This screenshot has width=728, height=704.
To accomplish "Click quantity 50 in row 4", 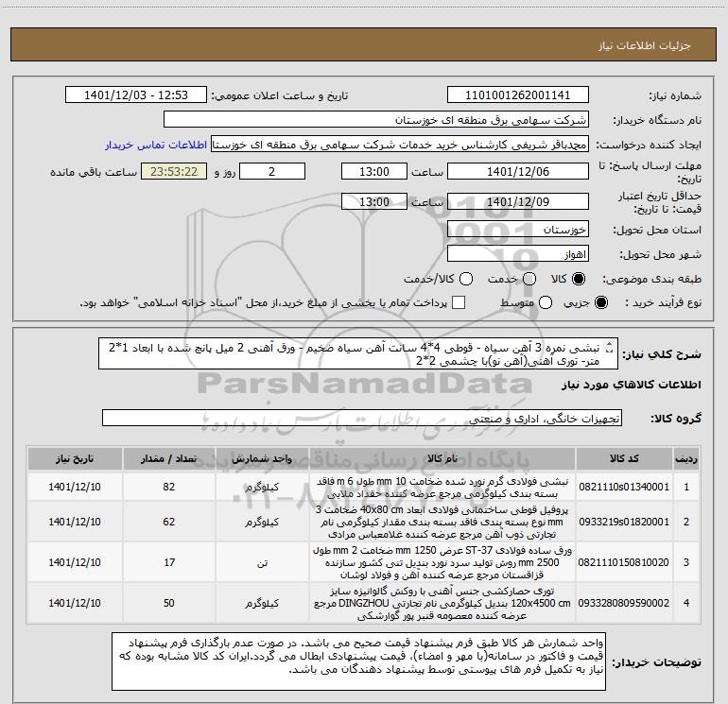I will point(169,603).
